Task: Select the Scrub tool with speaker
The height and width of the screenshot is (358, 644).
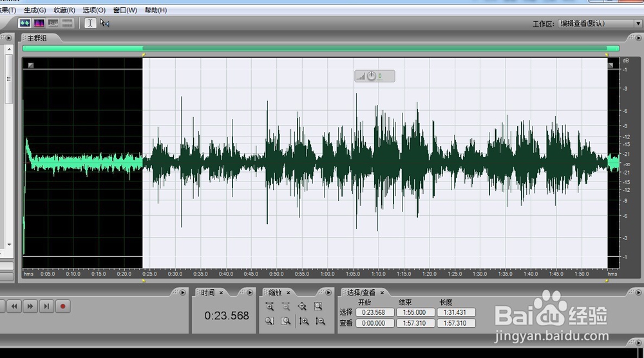Action: tap(105, 23)
